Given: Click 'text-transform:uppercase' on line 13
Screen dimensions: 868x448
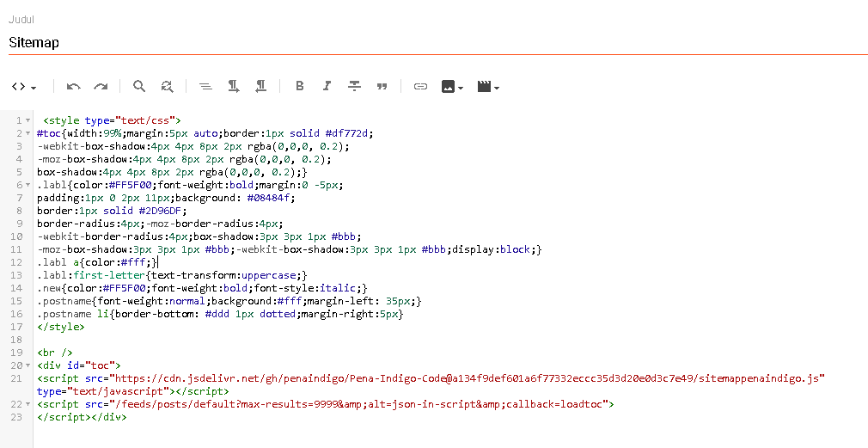Looking at the screenshot, I should [224, 275].
